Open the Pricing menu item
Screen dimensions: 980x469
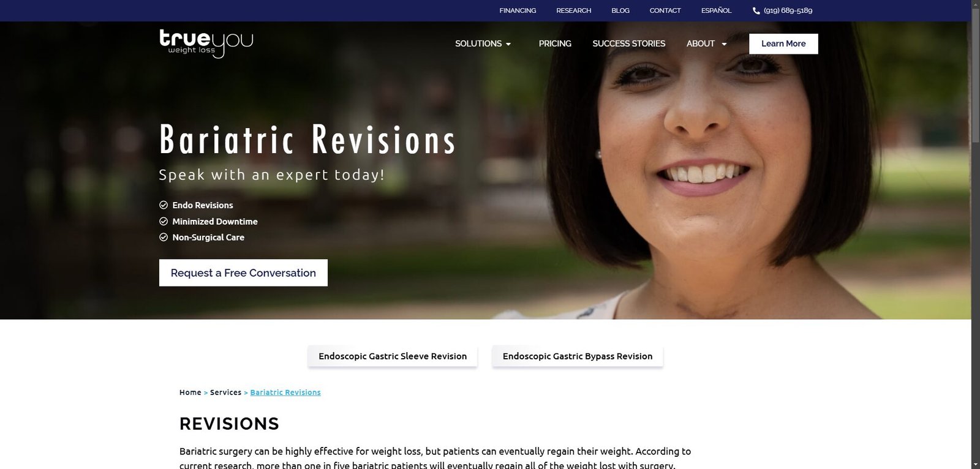(x=555, y=43)
